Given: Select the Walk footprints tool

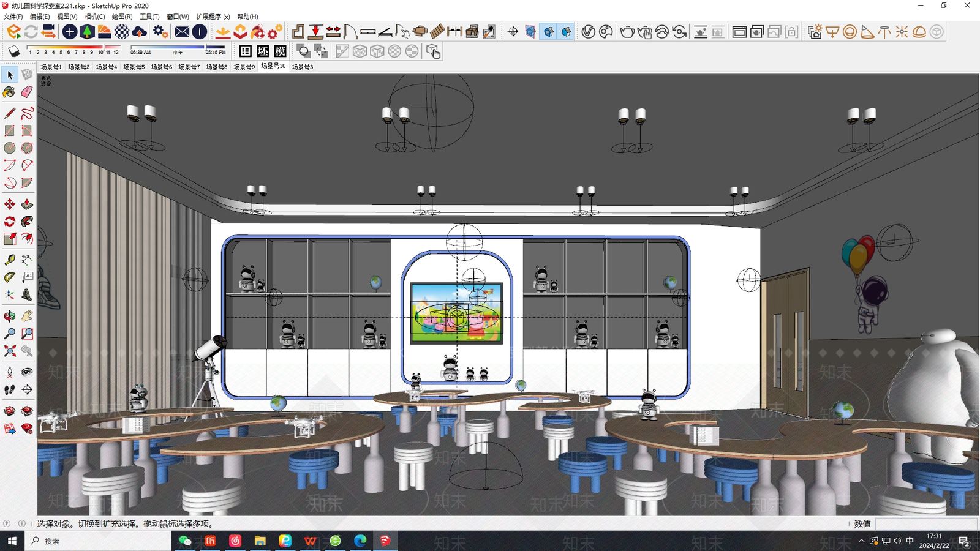Looking at the screenshot, I should 10,389.
